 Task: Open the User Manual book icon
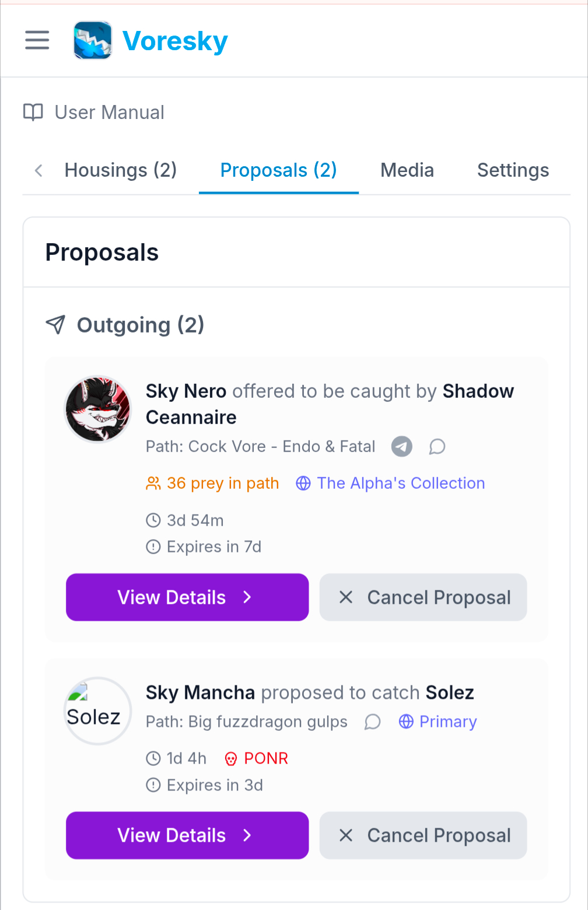tap(33, 112)
